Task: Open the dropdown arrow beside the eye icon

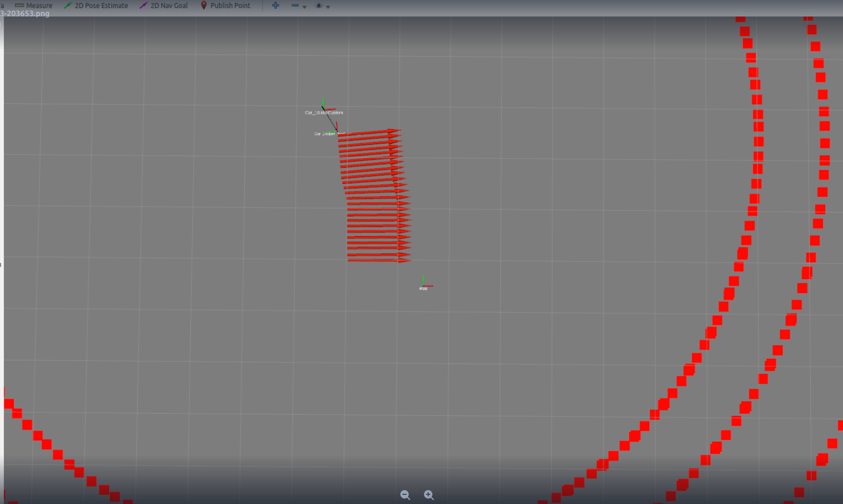Action: (328, 7)
